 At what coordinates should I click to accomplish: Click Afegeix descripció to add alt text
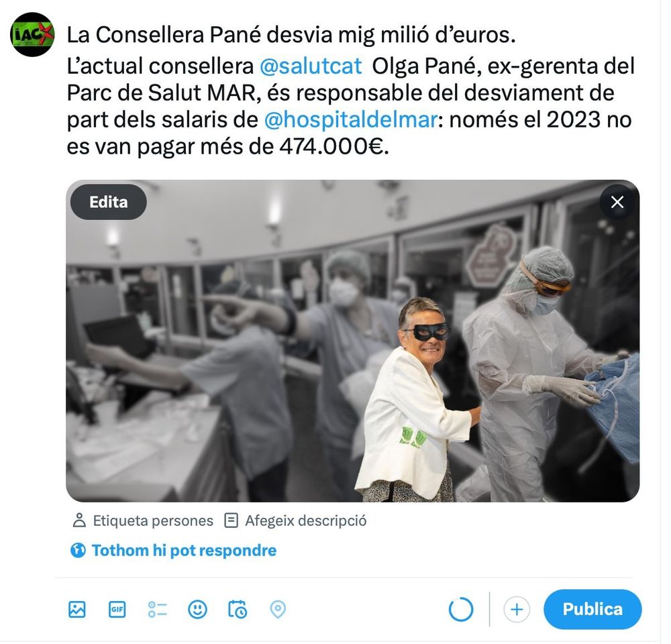pyautogui.click(x=296, y=521)
